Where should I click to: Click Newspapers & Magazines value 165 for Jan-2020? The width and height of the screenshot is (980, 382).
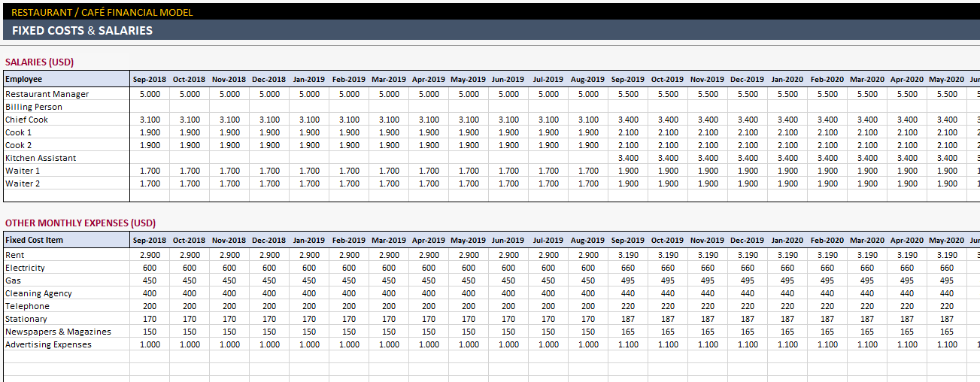click(787, 332)
